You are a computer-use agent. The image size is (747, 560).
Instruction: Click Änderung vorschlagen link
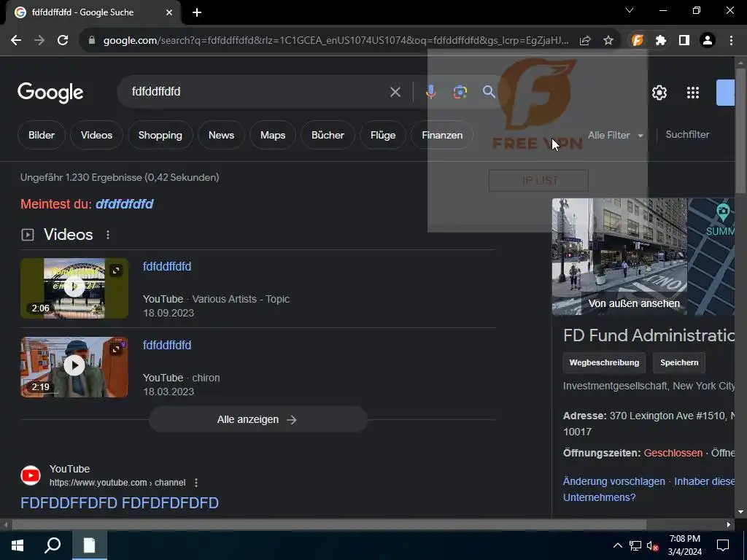coord(614,481)
